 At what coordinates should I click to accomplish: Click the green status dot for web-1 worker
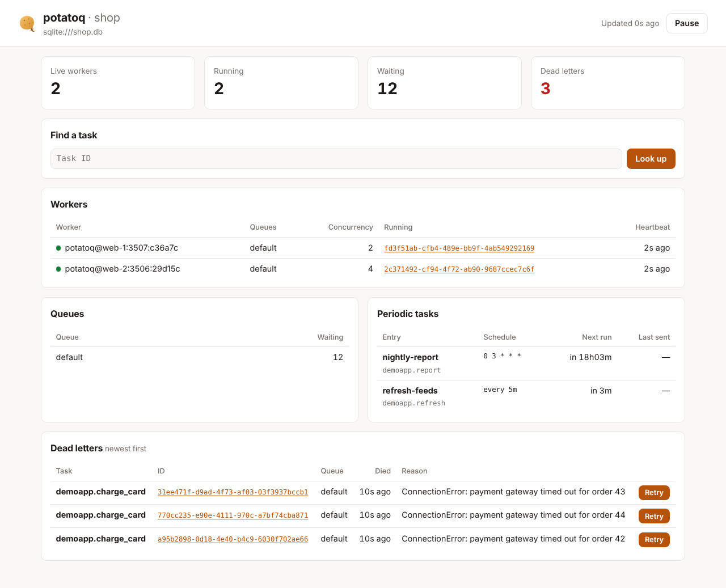pos(58,248)
